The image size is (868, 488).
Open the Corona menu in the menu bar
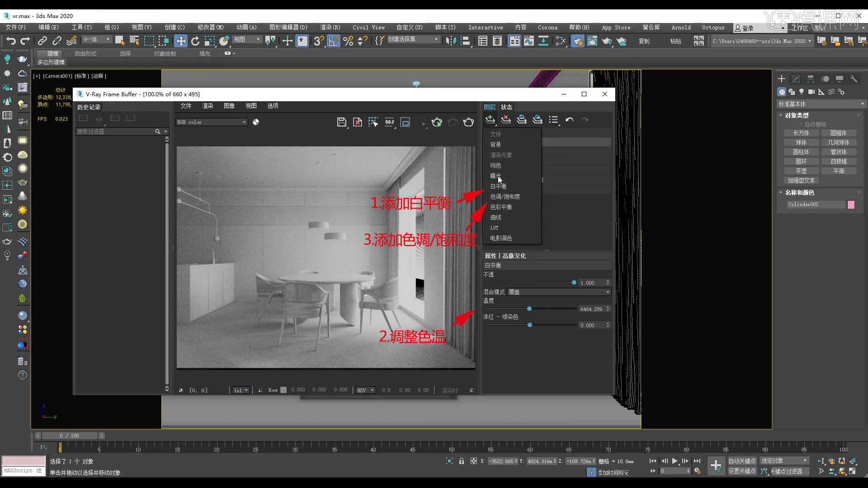pos(547,27)
